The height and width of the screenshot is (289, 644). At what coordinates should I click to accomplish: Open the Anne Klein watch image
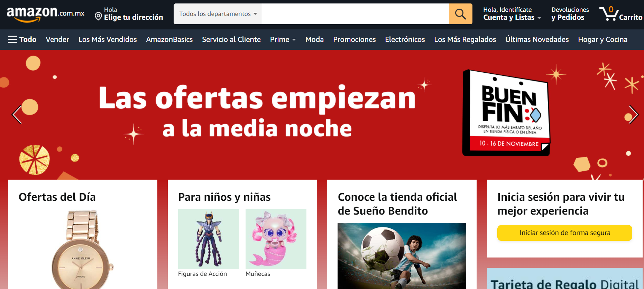83,250
